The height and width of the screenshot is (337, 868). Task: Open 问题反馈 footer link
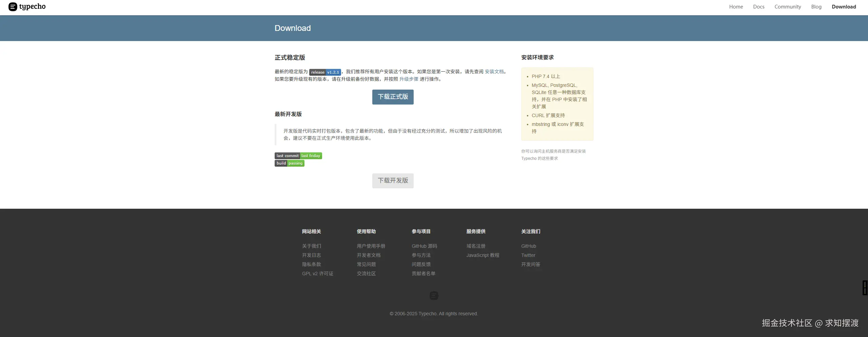[x=421, y=264]
